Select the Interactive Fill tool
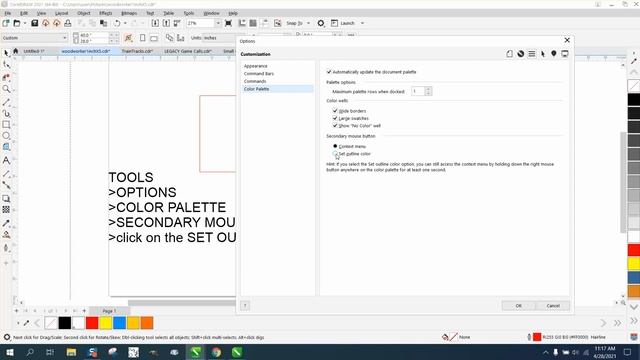 tap(7, 235)
